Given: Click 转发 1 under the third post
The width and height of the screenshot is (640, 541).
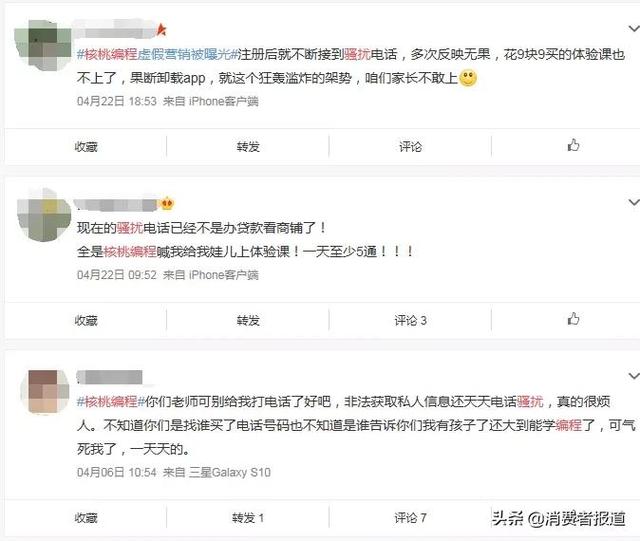Looking at the screenshot, I should pyautogui.click(x=248, y=518).
